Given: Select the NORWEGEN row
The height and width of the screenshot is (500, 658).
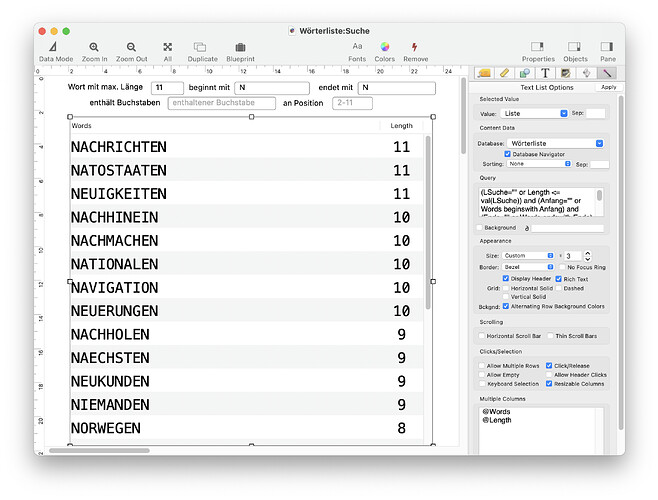Looking at the screenshot, I should click(247, 428).
